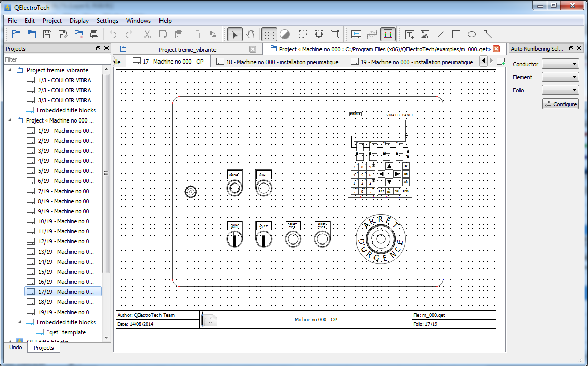Click the Projects panel vertical scrollbar
Viewport: 588px width, 366px height.
[106, 173]
